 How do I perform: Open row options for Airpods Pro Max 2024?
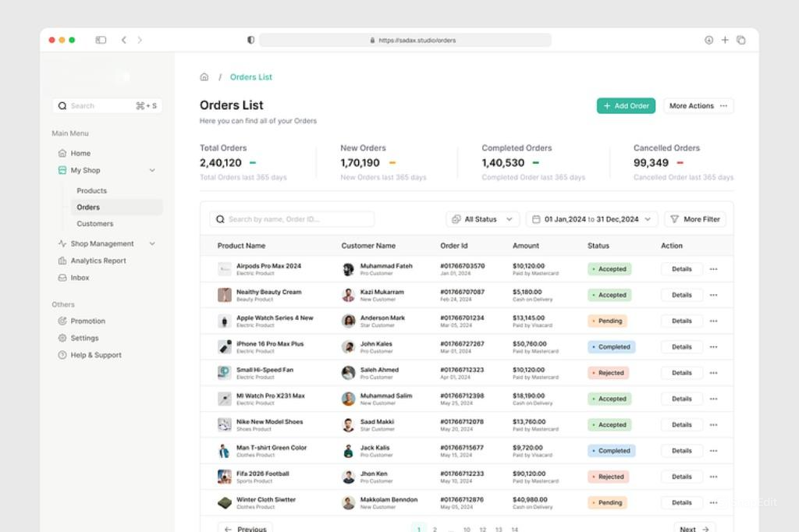713,269
